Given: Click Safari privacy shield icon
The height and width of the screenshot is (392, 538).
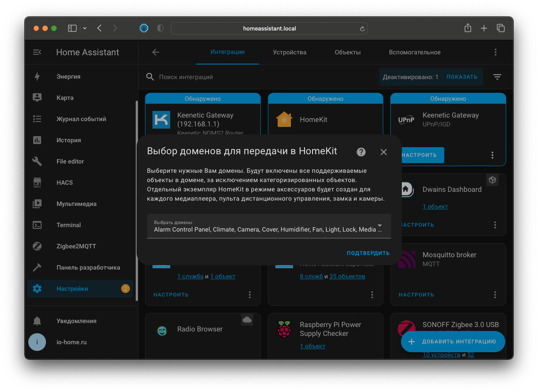Looking at the screenshot, I should 160,28.
